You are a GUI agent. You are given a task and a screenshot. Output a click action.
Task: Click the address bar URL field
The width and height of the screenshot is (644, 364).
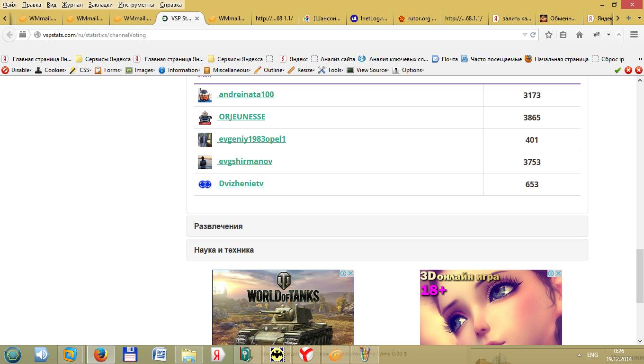click(x=279, y=35)
